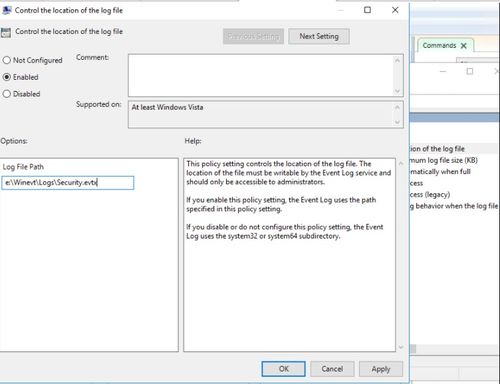Click the Next Setting button
The image size is (500, 384).
[319, 36]
